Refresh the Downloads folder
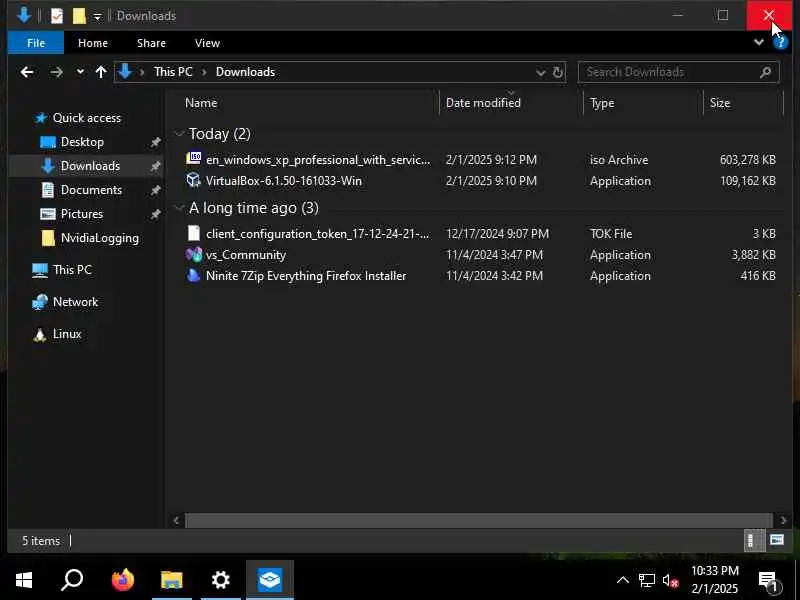 [x=558, y=72]
